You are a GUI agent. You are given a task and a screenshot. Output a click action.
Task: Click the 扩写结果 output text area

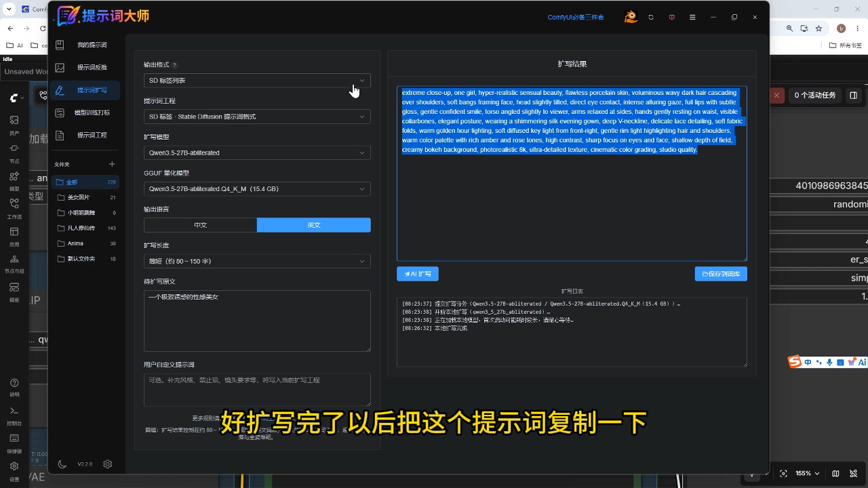point(572,173)
